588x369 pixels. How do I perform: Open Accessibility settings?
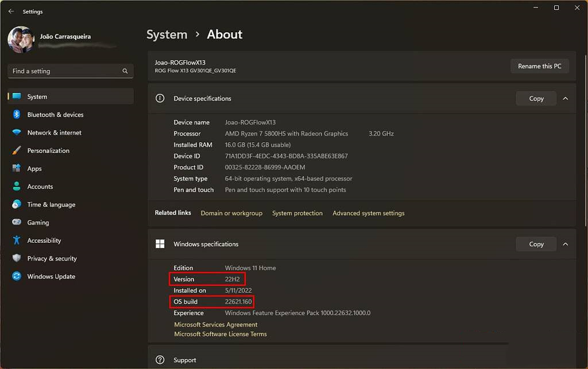point(44,240)
